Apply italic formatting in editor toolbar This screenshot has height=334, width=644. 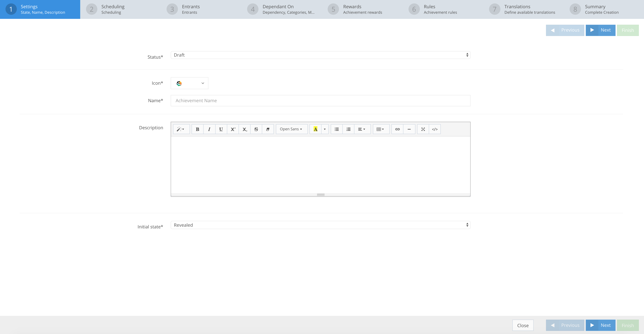(209, 129)
